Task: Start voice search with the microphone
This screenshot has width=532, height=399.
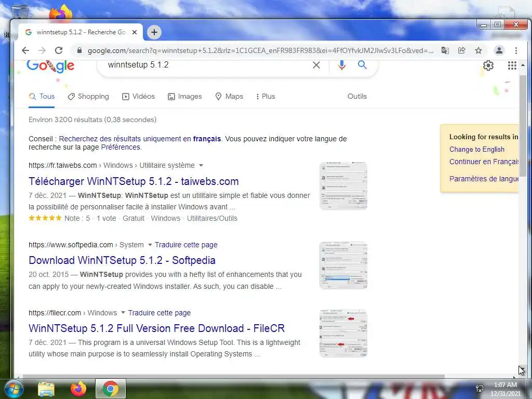Action: [x=342, y=65]
